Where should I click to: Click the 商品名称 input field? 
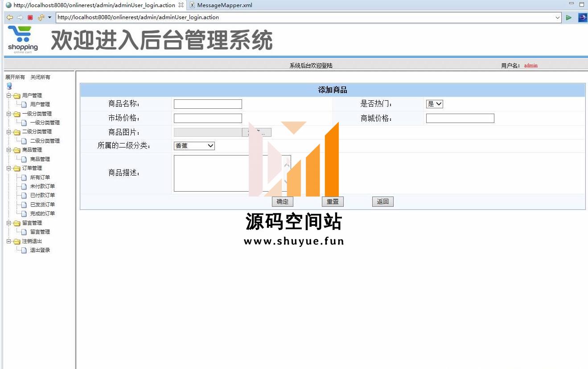click(208, 104)
